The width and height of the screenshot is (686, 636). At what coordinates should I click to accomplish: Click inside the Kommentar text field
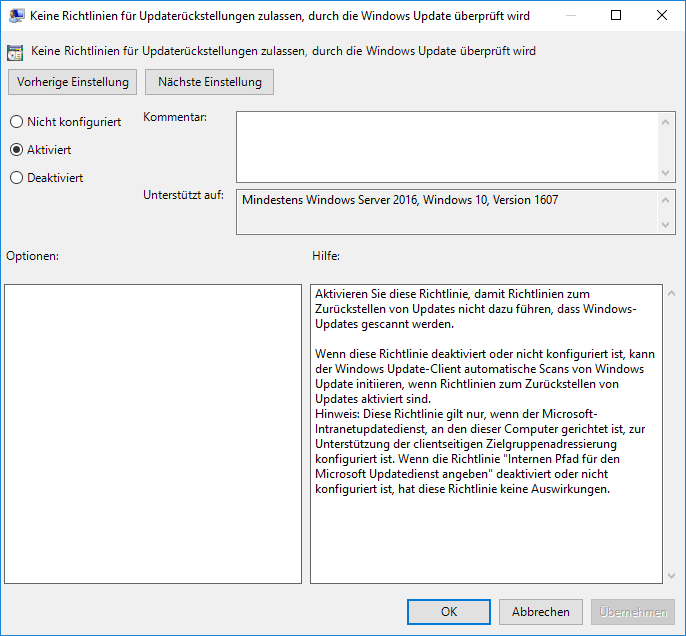click(447, 146)
